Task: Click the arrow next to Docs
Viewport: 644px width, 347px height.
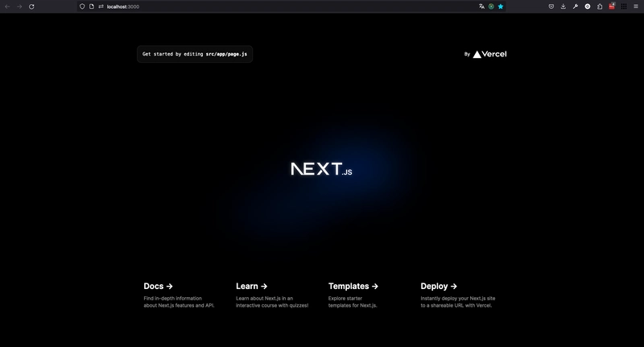Action: pyautogui.click(x=170, y=287)
